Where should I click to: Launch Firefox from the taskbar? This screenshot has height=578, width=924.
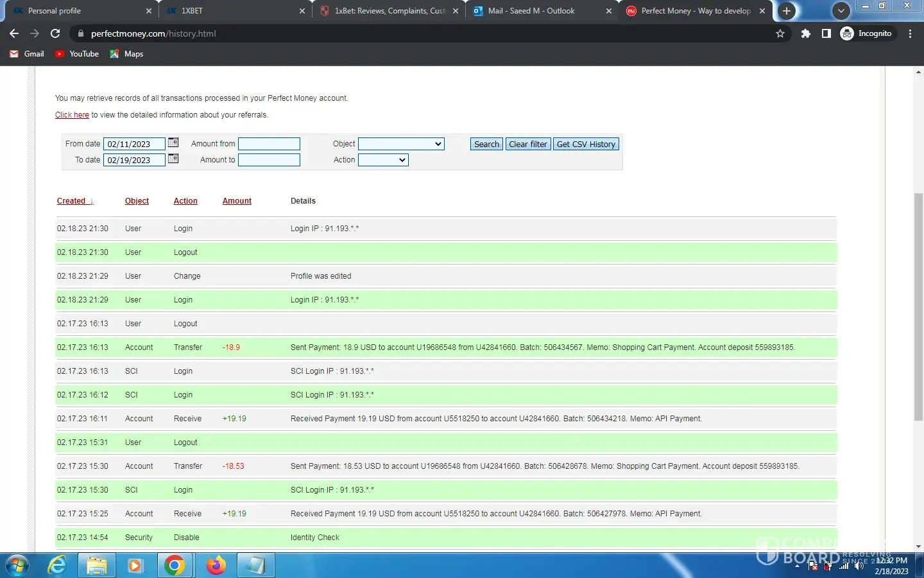click(x=216, y=566)
